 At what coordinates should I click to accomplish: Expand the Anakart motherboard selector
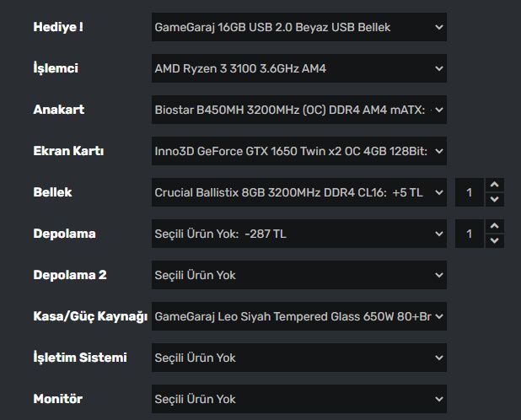click(x=298, y=110)
